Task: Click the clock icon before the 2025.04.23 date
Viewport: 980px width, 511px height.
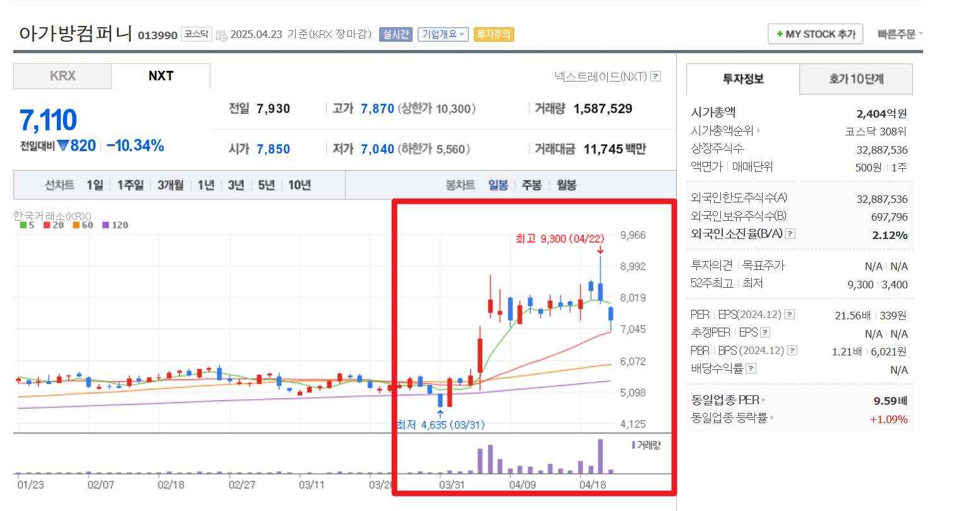Action: (x=222, y=35)
